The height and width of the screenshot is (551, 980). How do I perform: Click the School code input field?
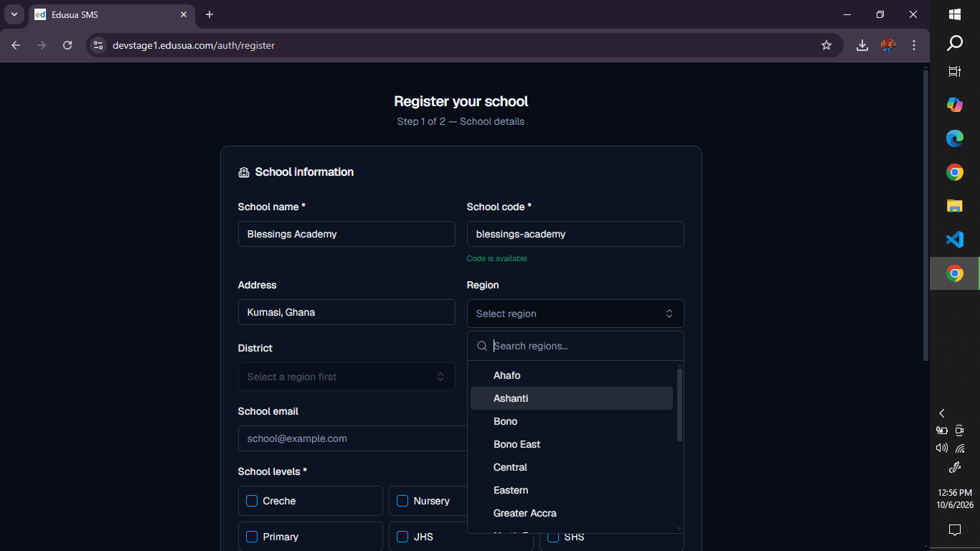(575, 234)
